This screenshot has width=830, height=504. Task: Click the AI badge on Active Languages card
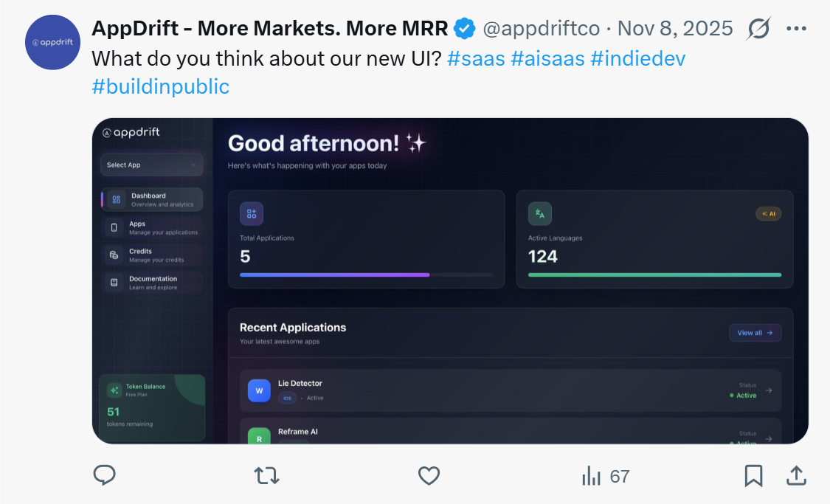768,213
